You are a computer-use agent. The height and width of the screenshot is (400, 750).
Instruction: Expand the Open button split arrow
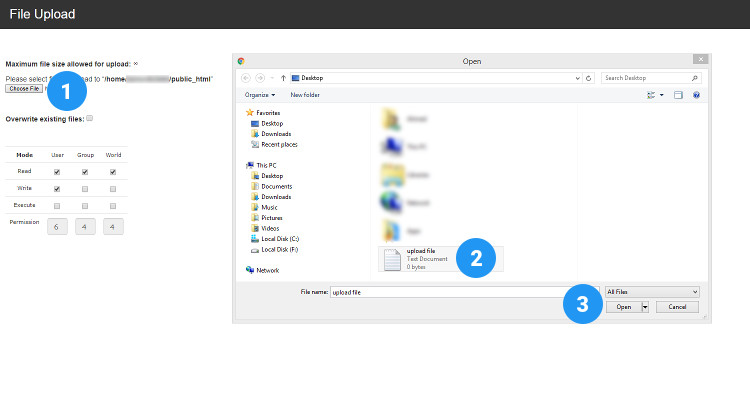point(645,307)
